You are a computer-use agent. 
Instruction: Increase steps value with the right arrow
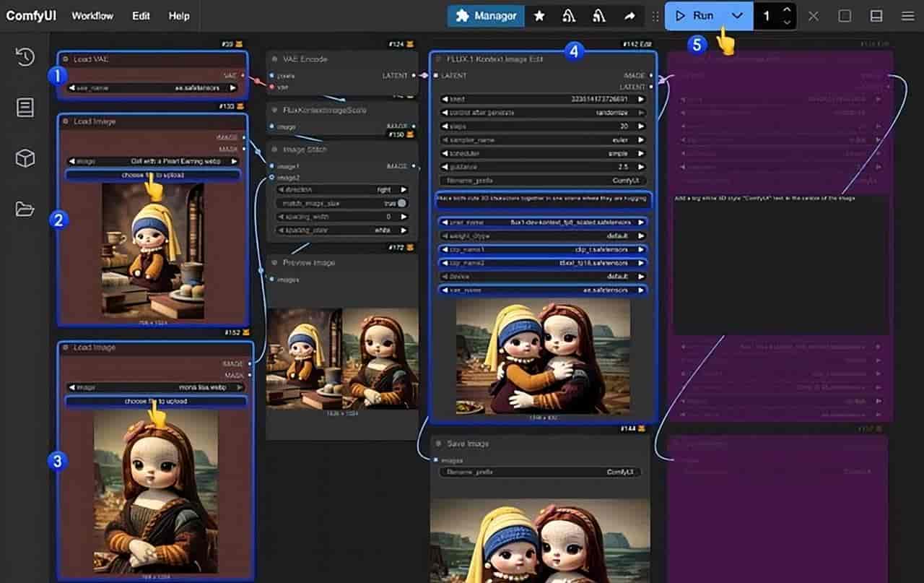coord(641,126)
